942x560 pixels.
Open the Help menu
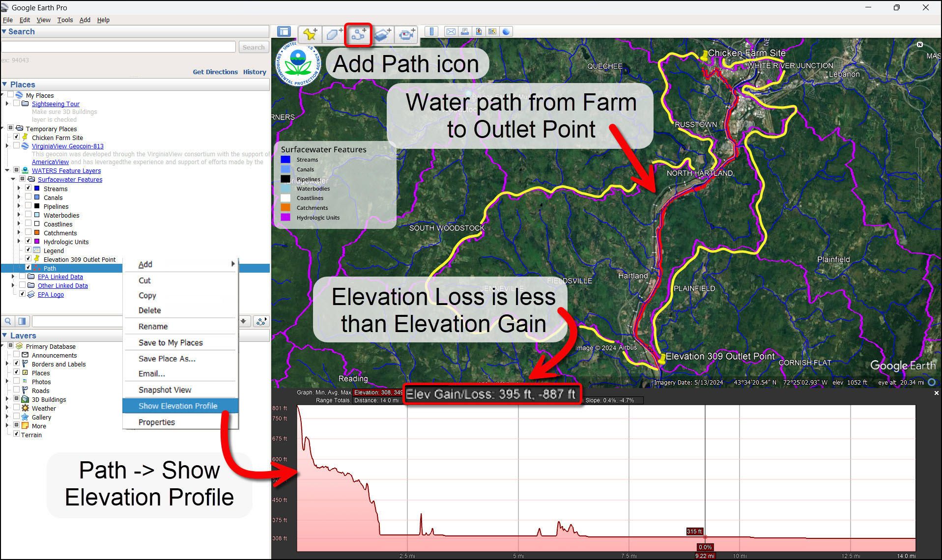(103, 20)
